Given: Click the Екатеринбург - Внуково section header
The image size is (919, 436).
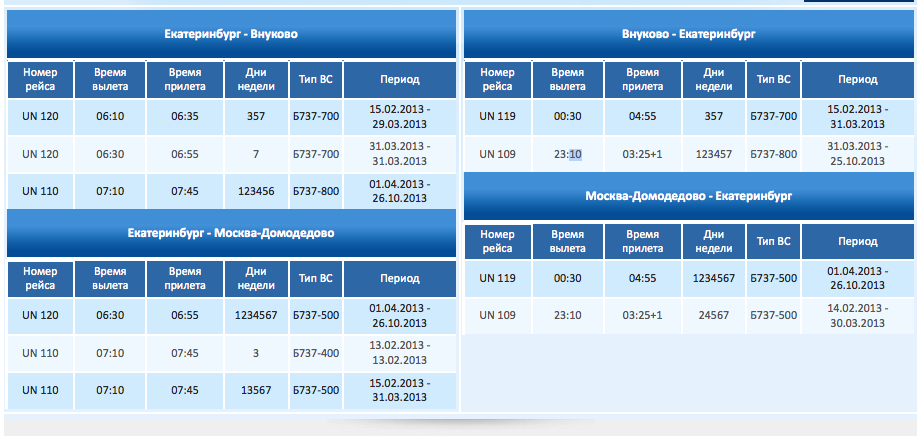Looking at the screenshot, I should 231,34.
